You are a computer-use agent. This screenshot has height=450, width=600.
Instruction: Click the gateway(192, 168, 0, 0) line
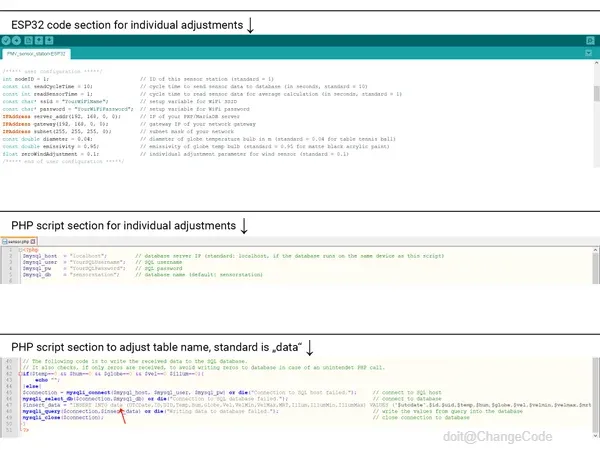55,124
